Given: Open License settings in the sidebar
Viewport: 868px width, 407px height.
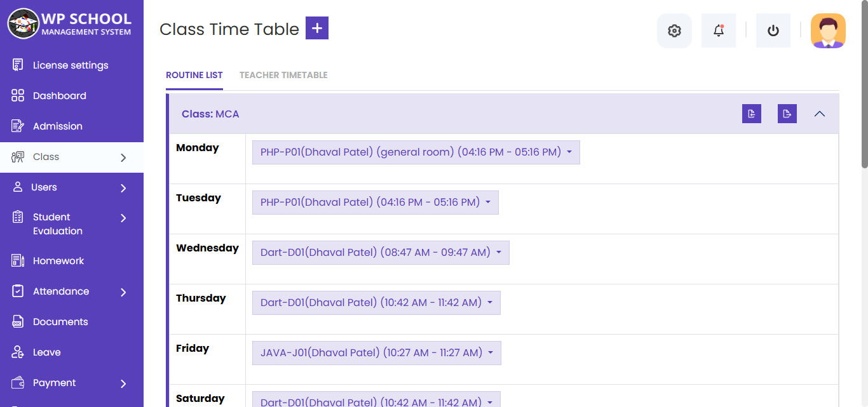Looking at the screenshot, I should click(71, 65).
